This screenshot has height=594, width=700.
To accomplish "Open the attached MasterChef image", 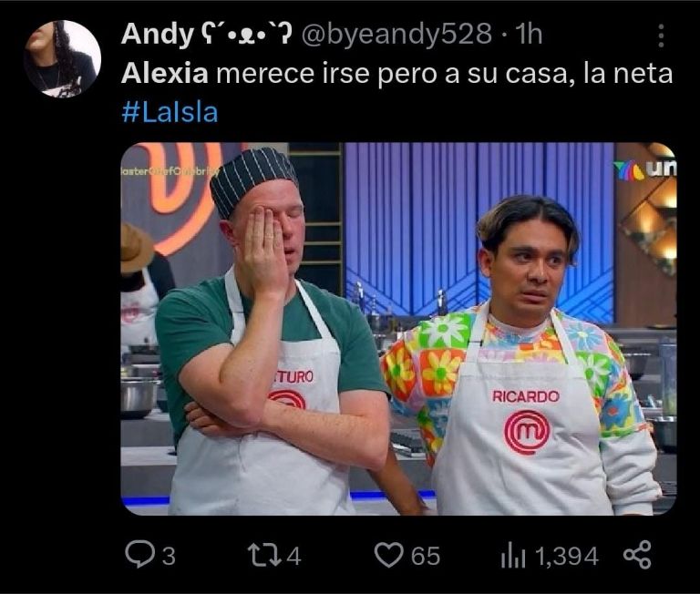I will tap(398, 329).
